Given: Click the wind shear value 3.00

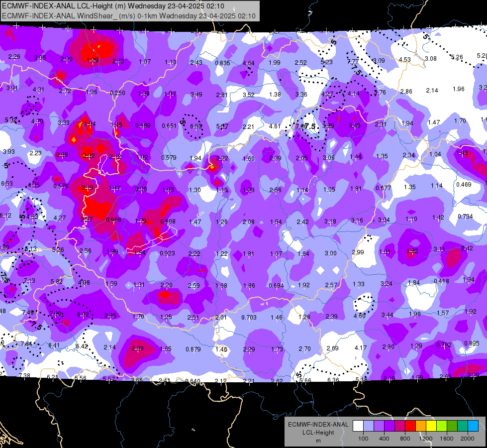Looking at the screenshot, I should 330,253.
